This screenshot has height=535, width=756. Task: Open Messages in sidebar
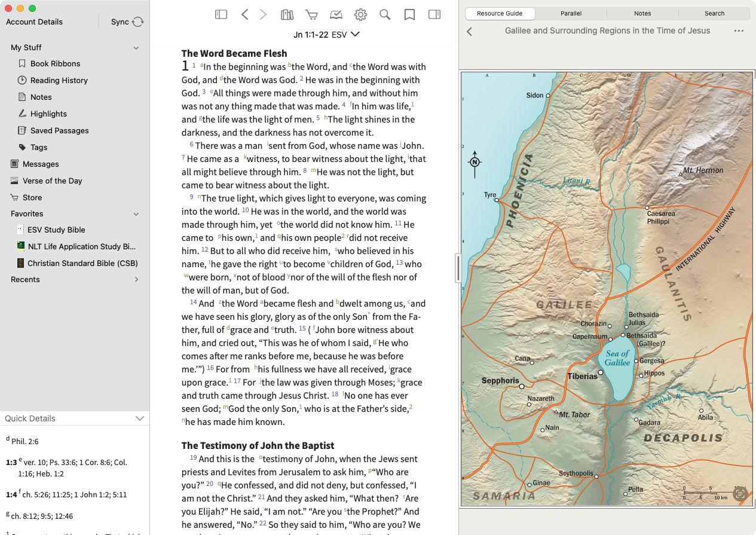point(41,164)
